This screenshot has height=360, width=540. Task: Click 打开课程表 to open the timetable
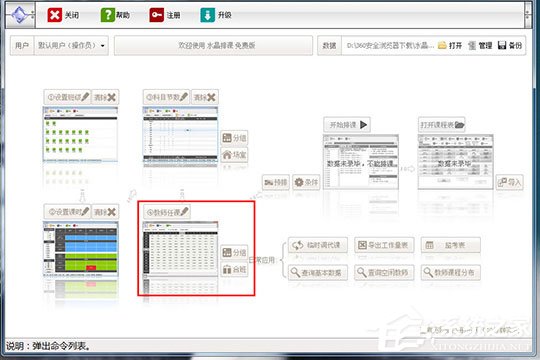click(442, 125)
